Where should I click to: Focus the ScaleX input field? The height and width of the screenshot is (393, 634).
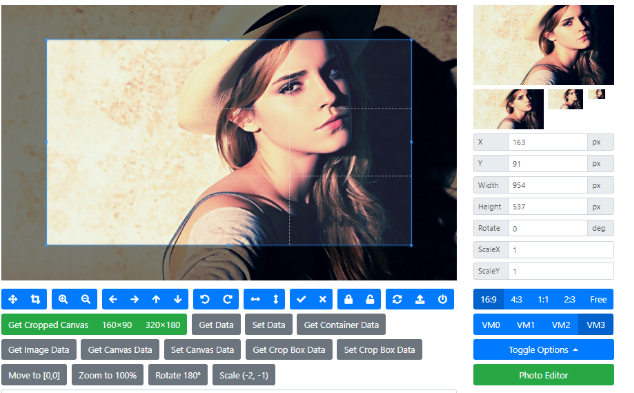tap(560, 250)
